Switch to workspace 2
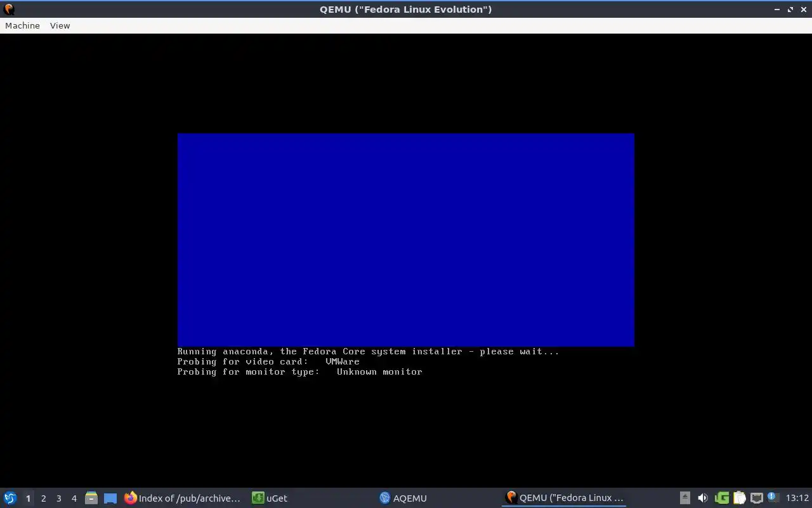 click(43, 498)
